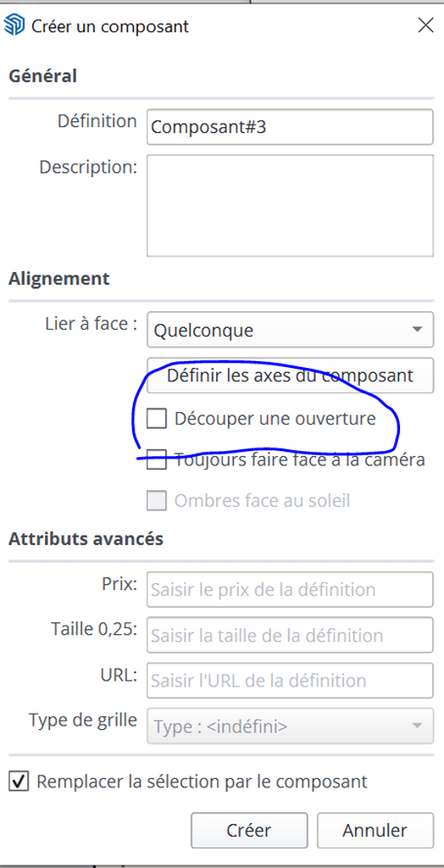Enable Découper une ouverture checkbox
444x868 pixels.
tap(156, 419)
